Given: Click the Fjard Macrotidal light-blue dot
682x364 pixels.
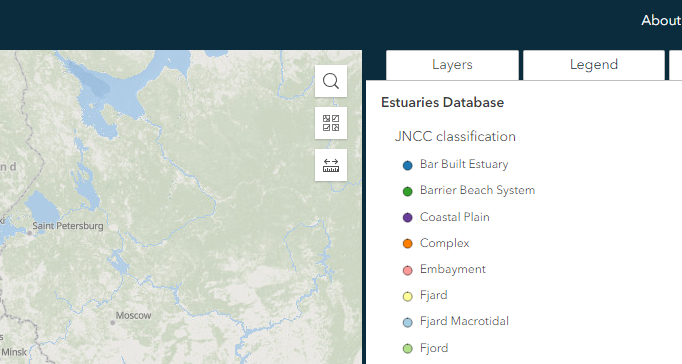Looking at the screenshot, I should point(408,323).
